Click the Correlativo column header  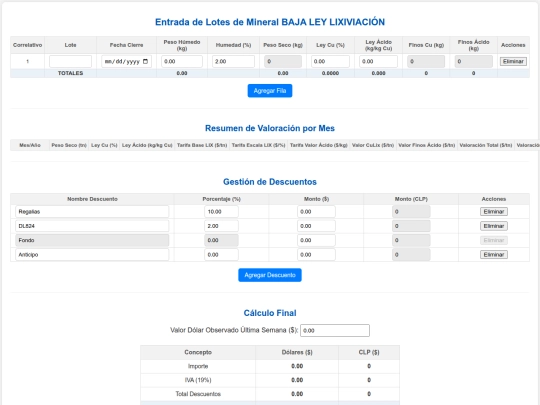(28, 45)
